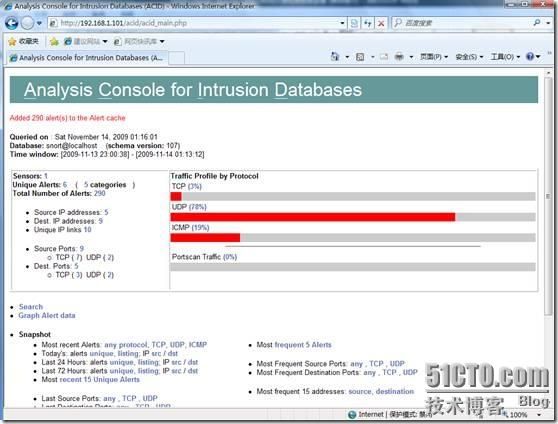Open Last 24 Hours alerts listing link
Screen dimensions: 558x424
coord(148,362)
